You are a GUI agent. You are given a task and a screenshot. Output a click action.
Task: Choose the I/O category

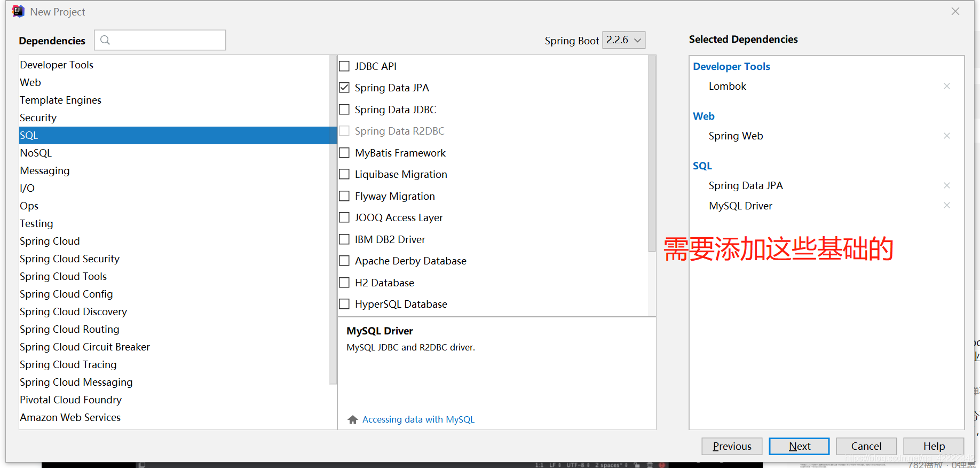[x=174, y=188]
